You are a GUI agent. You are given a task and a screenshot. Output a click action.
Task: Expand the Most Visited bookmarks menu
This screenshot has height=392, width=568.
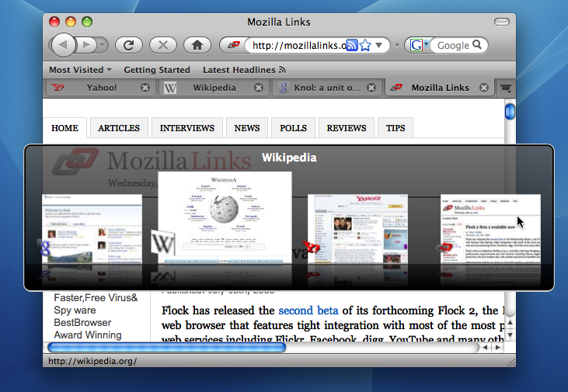pos(80,70)
